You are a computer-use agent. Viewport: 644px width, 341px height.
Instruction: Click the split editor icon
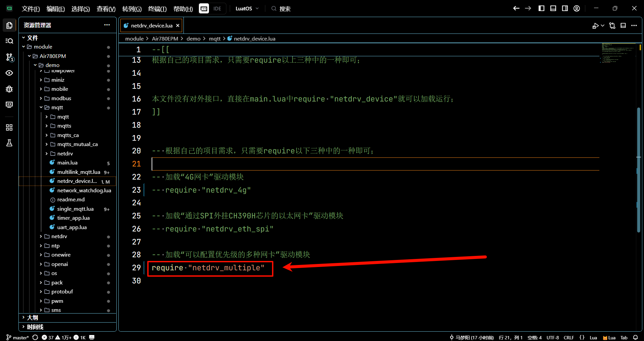click(623, 25)
